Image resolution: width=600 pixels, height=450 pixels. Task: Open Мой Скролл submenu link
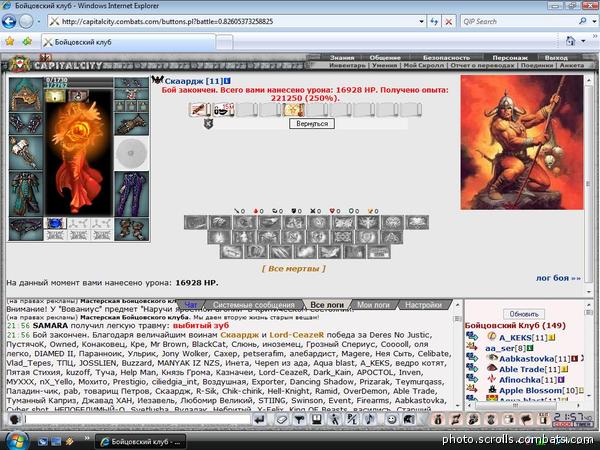click(x=424, y=65)
